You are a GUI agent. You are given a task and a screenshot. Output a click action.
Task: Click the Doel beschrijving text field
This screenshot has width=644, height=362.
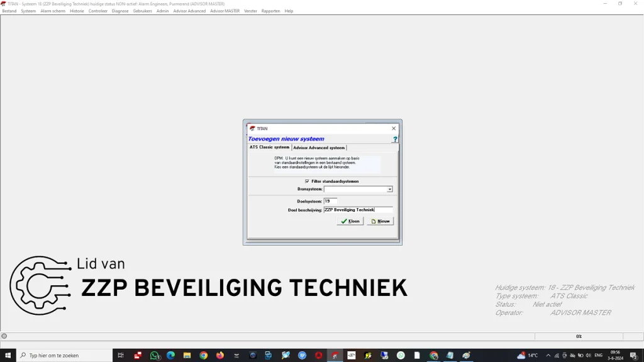coord(358,210)
